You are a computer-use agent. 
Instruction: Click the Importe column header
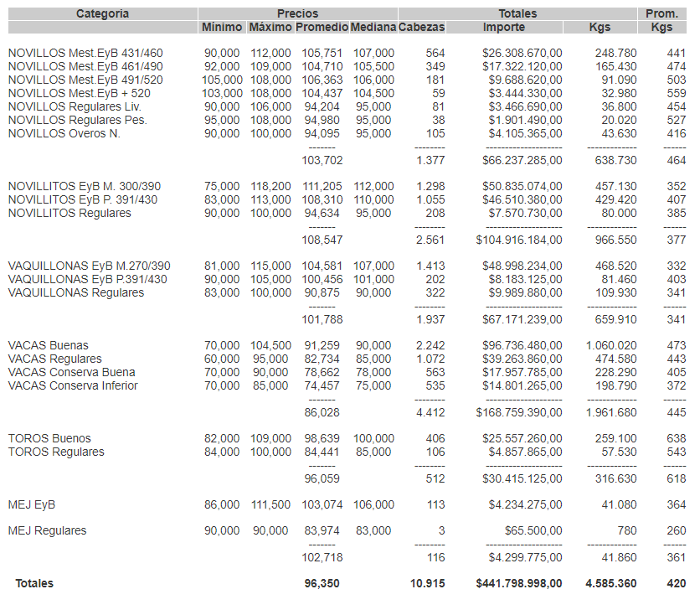(504, 27)
